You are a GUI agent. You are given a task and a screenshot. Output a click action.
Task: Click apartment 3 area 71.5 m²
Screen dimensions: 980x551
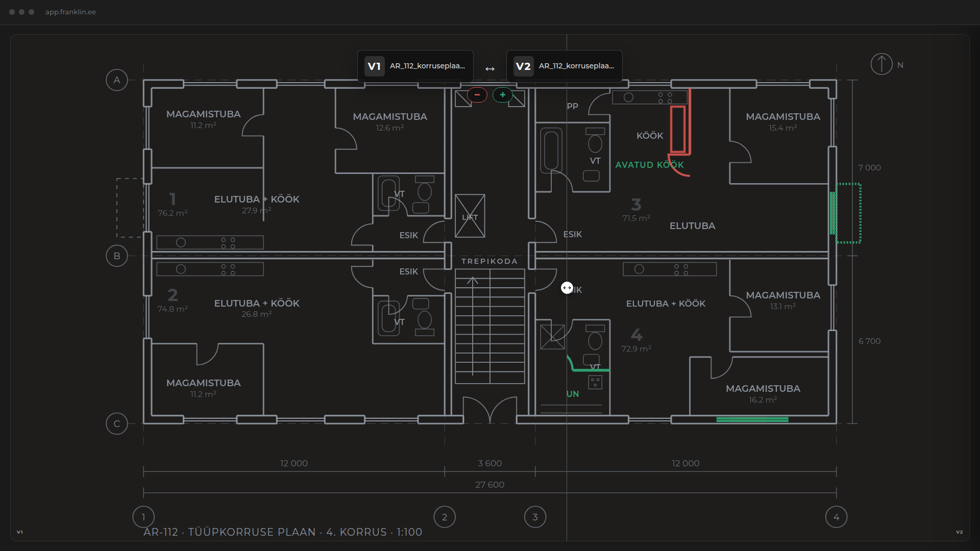tap(636, 218)
